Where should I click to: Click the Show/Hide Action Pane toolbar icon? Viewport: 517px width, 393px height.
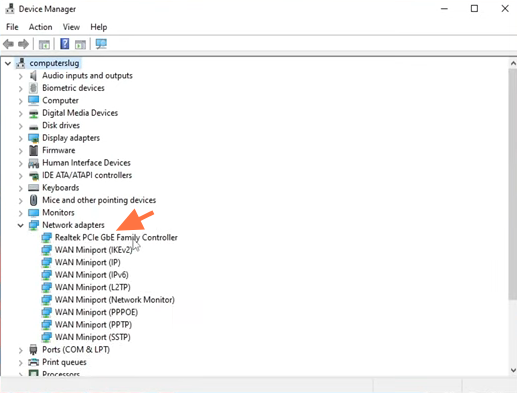[80, 44]
